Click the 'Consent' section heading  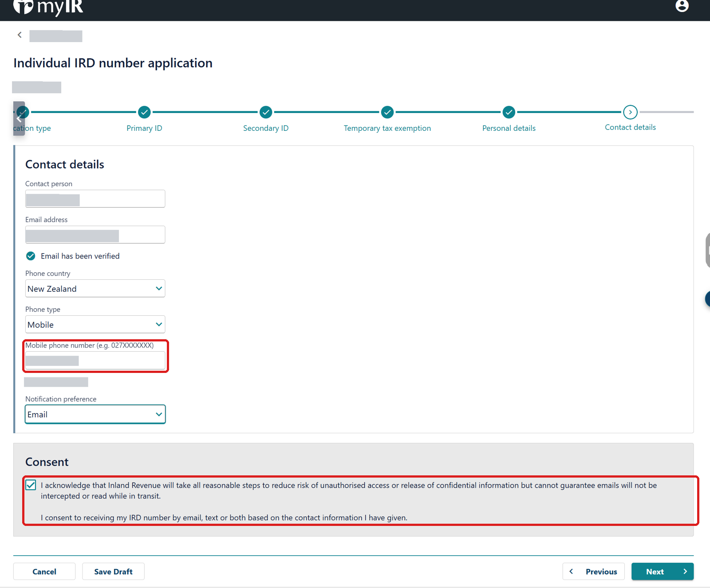tap(47, 462)
